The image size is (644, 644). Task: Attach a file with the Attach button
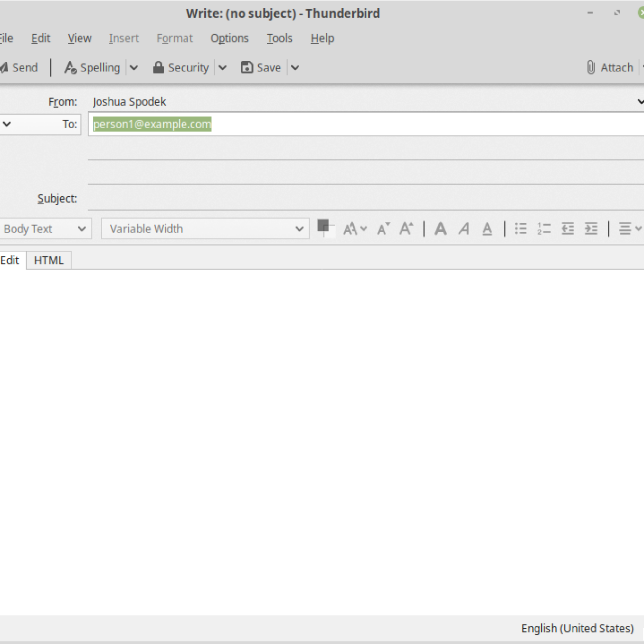610,68
